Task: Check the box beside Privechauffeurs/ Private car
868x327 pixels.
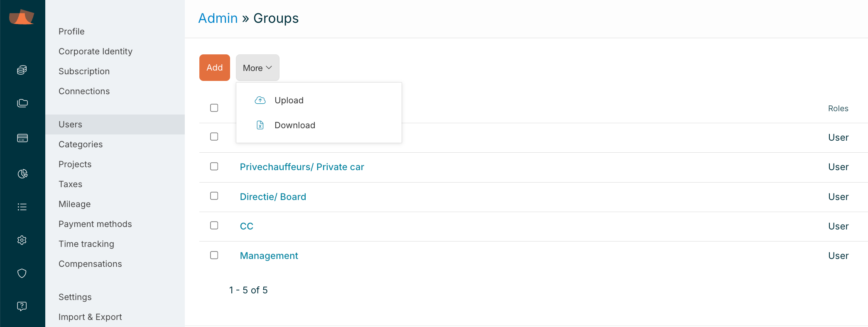Action: tap(214, 166)
